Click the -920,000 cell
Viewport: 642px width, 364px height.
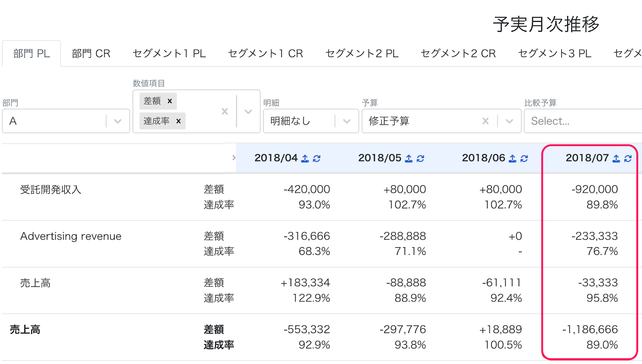[x=595, y=189]
